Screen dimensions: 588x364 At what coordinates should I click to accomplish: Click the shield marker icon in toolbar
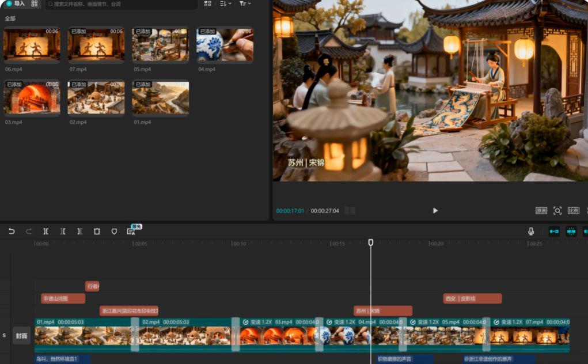(x=114, y=231)
